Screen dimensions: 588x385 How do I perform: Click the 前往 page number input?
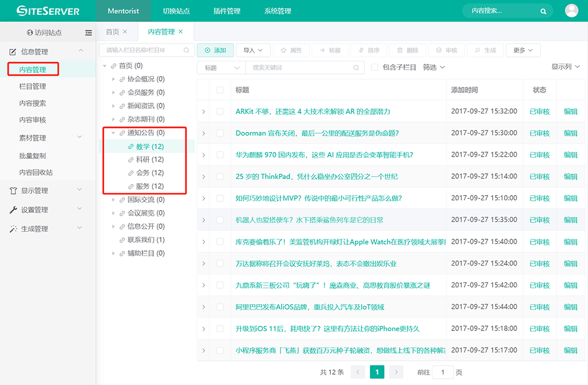coord(443,372)
